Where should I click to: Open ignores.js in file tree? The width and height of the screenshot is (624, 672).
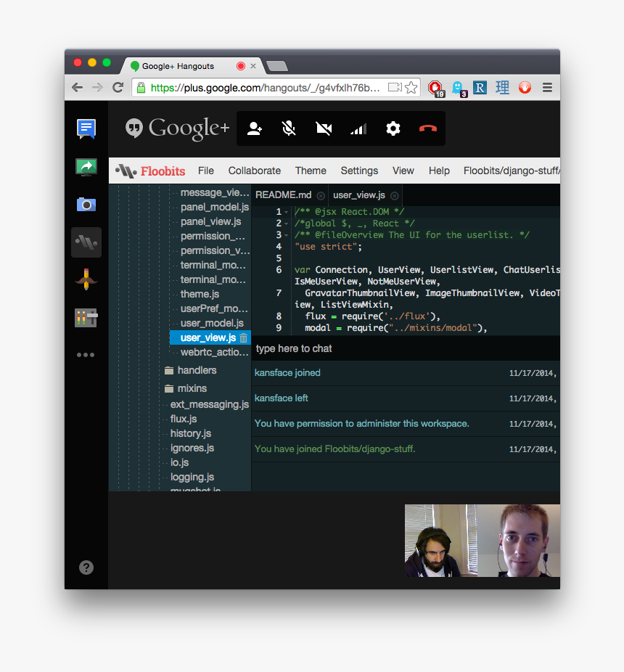(192, 448)
